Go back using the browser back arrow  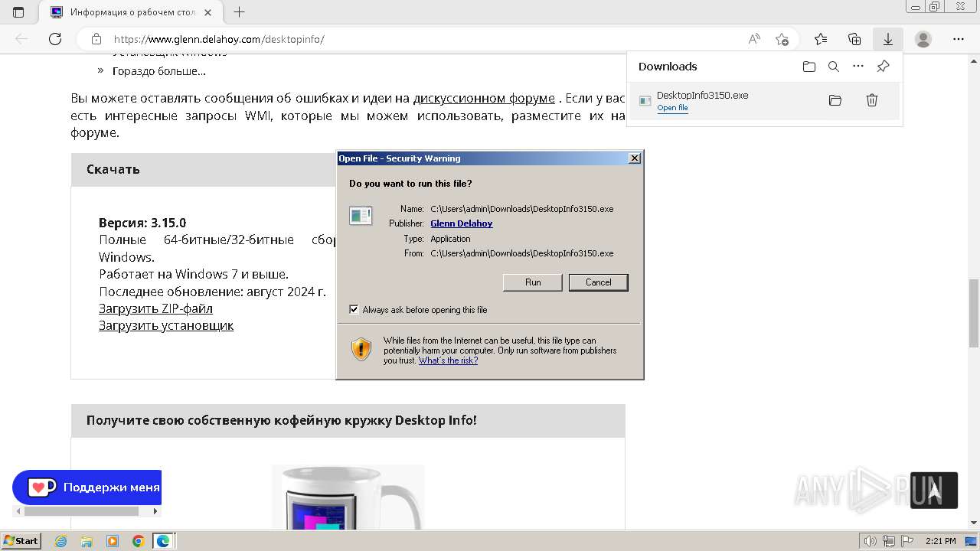tap(21, 39)
